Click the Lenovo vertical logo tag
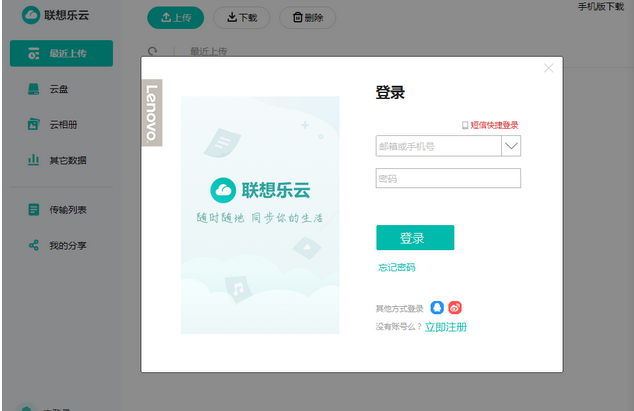The image size is (634, 411). pyautogui.click(x=152, y=113)
